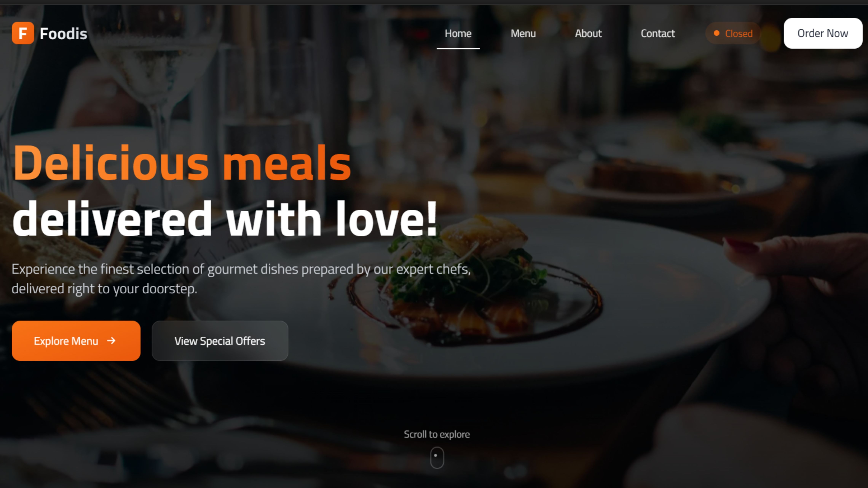
Task: Click the orange Delicious meals headline
Action: click(x=182, y=163)
